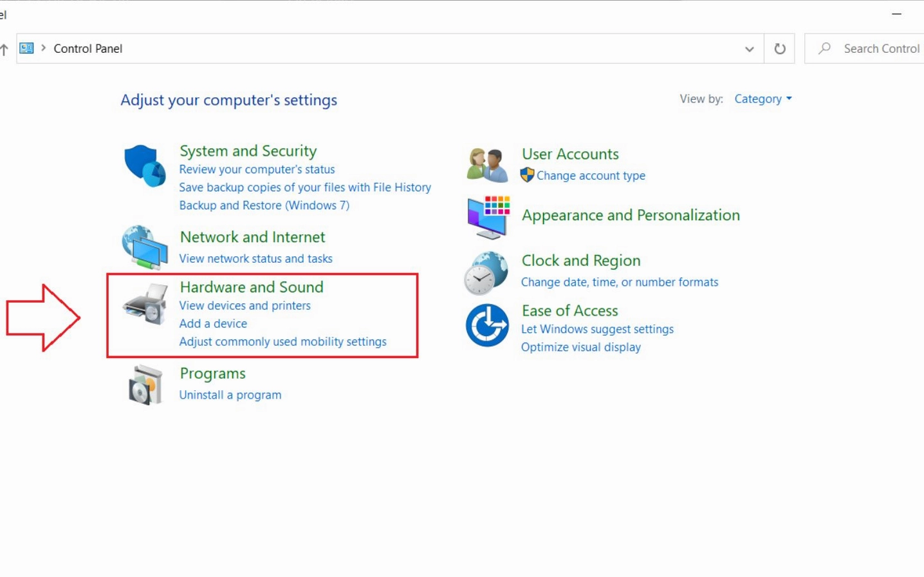Open the View by Category dropdown
This screenshot has height=577, width=924.
coord(763,99)
